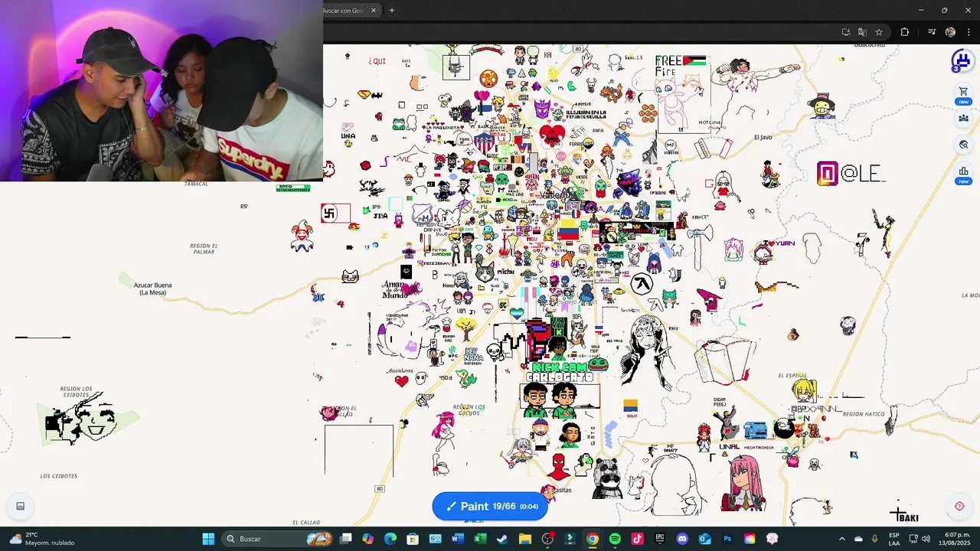The width and height of the screenshot is (980, 551).
Task: Open the alliance people icon
Action: [x=963, y=119]
